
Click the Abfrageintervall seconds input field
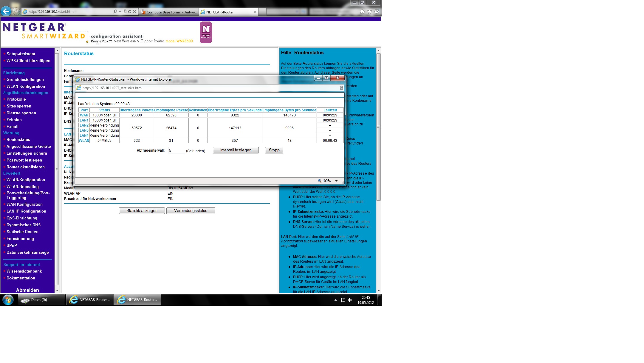pos(176,150)
